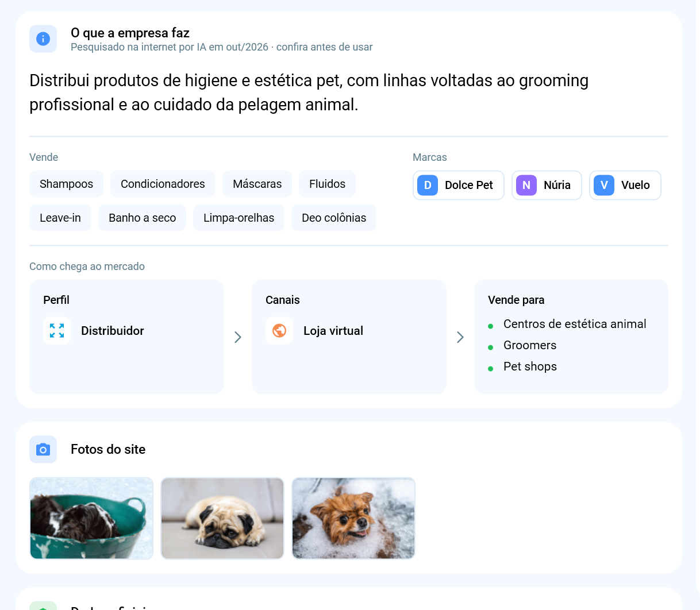Click 'Centros de estética animal' list item
Screen dimensions: 700x610
click(x=575, y=324)
